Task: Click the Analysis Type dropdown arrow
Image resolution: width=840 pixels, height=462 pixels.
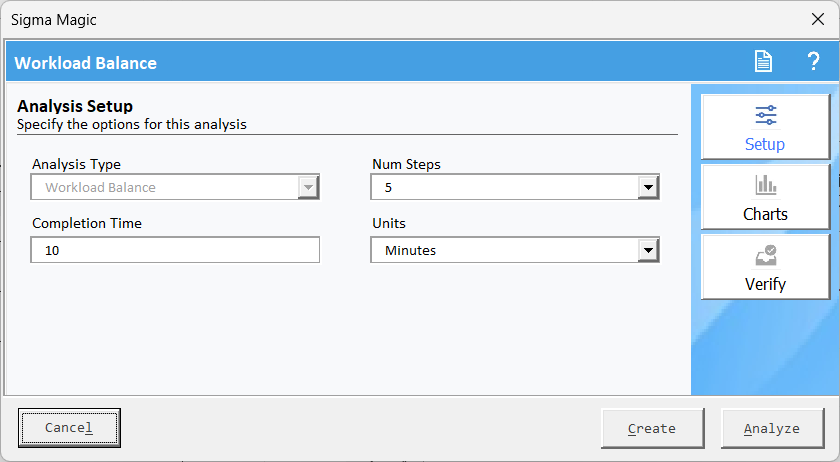Action: coord(308,187)
